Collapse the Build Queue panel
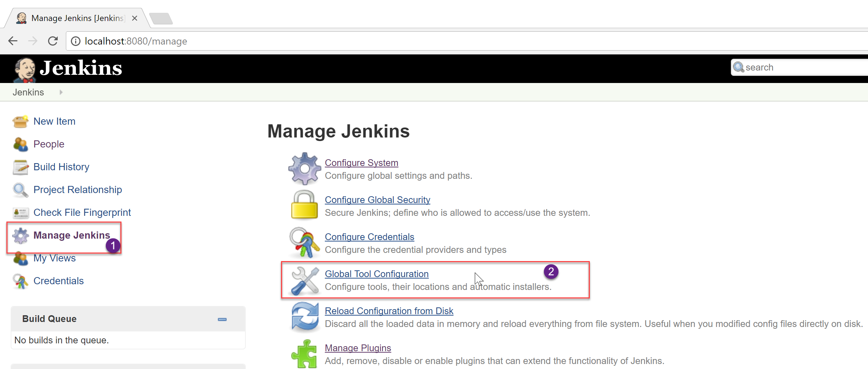Screen dimensions: 868x369 click(x=222, y=319)
